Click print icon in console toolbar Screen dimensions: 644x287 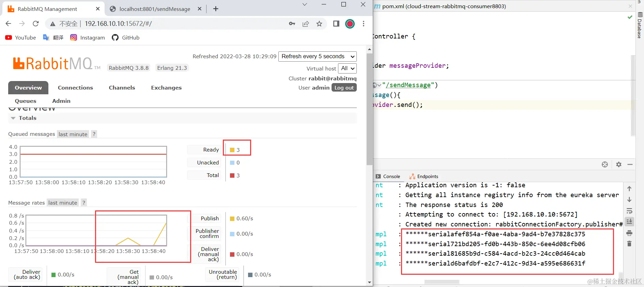629,233
